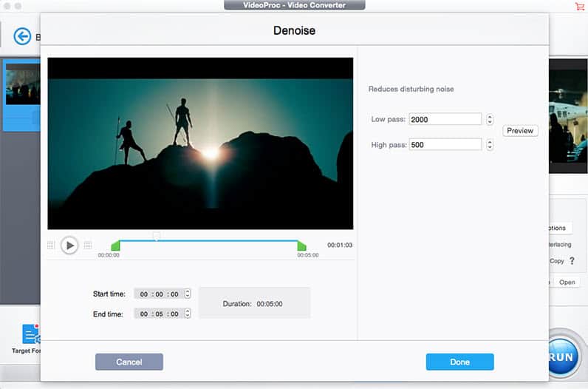
Task: Select the video thumbnail in left list
Action: pos(23,84)
